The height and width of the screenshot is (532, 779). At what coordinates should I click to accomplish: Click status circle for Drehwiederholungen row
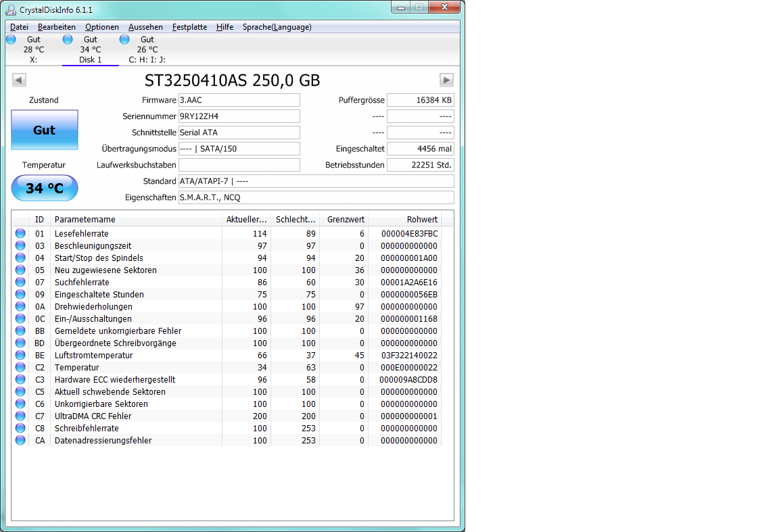pos(20,306)
